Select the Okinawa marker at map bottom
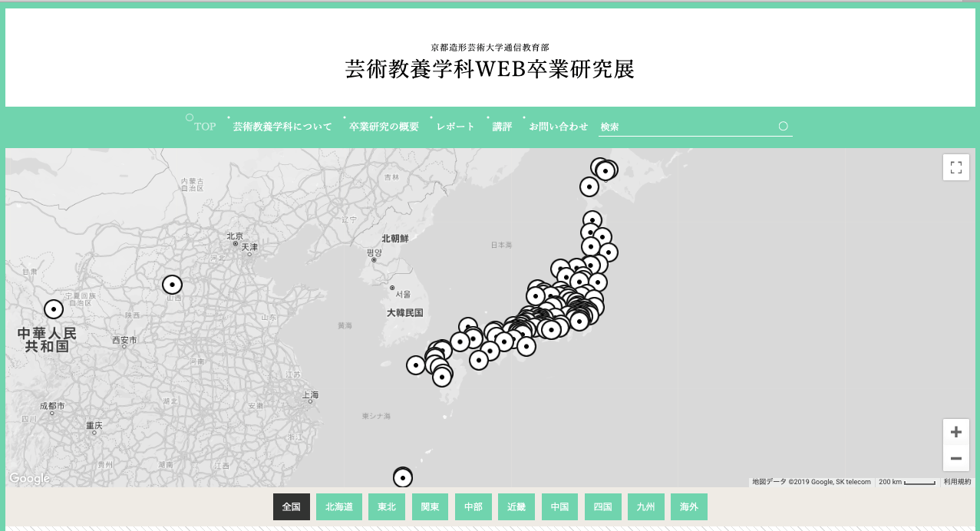 pyautogui.click(x=403, y=478)
